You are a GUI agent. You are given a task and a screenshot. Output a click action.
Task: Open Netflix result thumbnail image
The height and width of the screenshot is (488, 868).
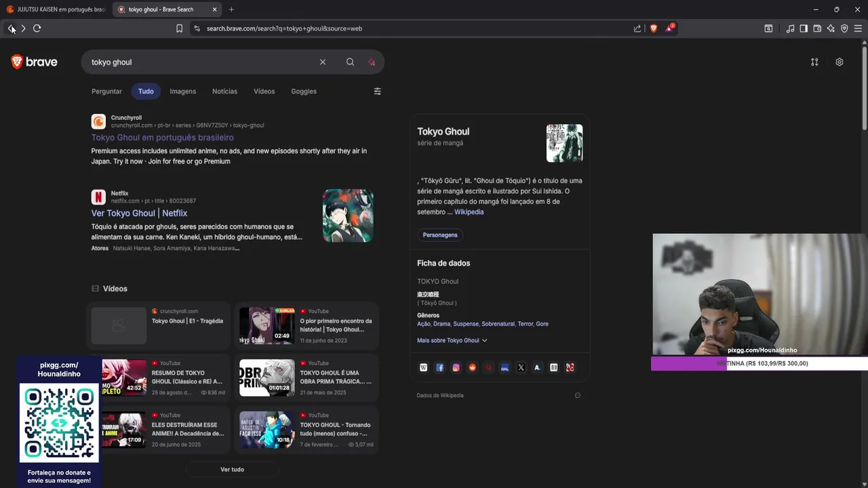[x=348, y=216]
